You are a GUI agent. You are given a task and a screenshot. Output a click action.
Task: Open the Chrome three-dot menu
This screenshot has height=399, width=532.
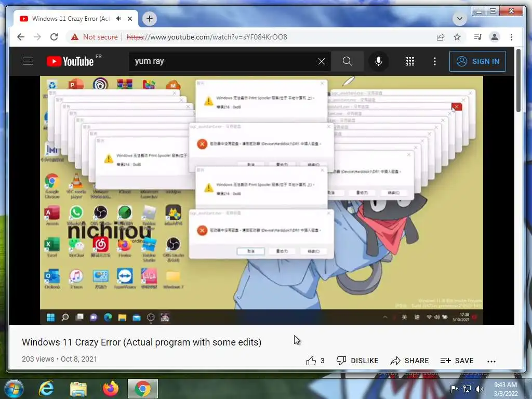[x=511, y=37]
